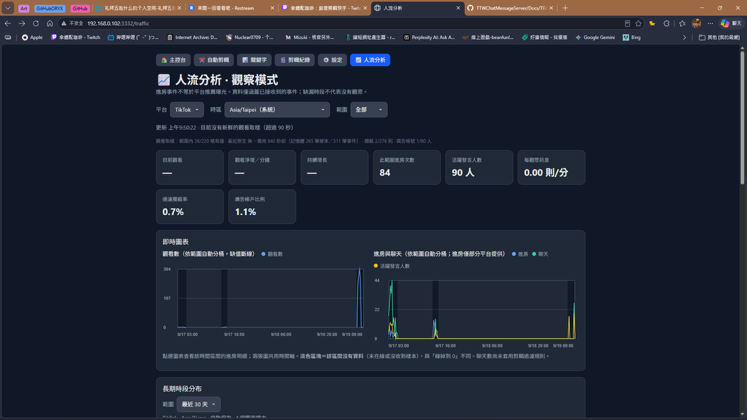
Task: Open the 設定 settings tab
Action: point(333,60)
